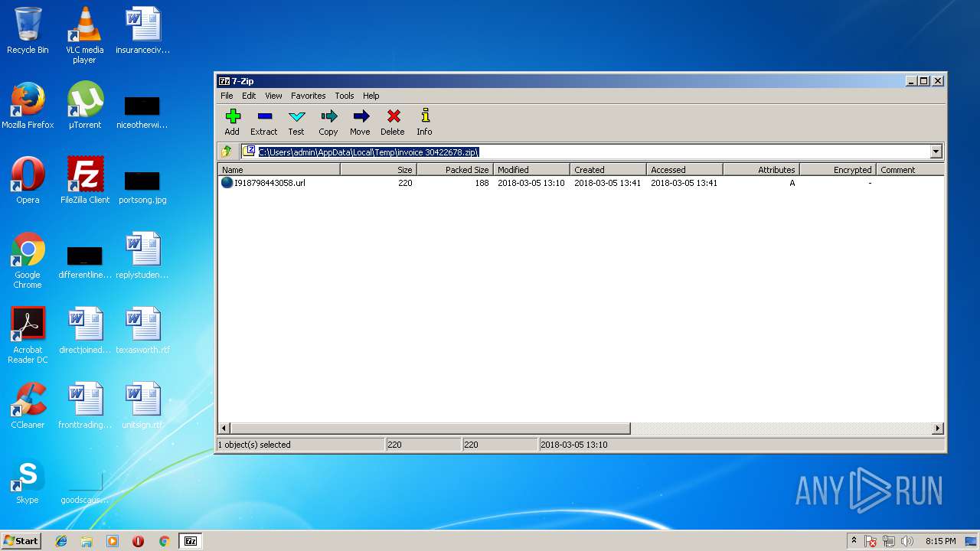The width and height of the screenshot is (980, 551).
Task: Click the Extract toolbar icon
Action: pyautogui.click(x=264, y=116)
